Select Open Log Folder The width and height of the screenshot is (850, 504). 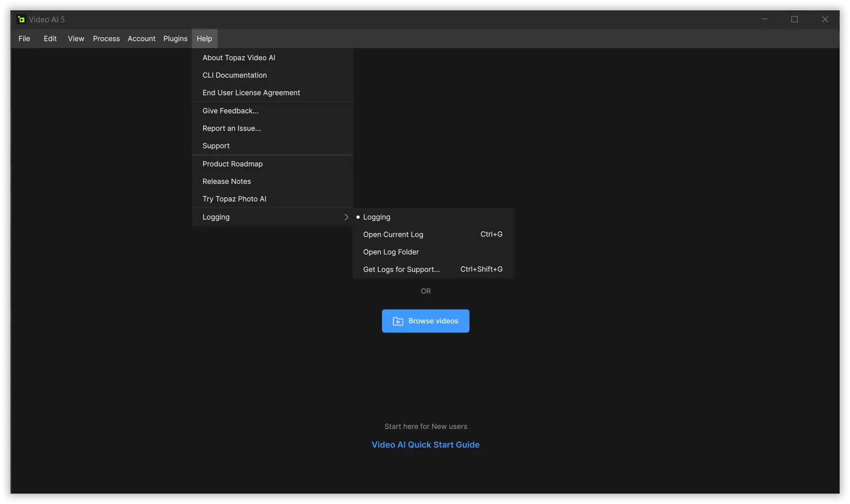point(433,252)
